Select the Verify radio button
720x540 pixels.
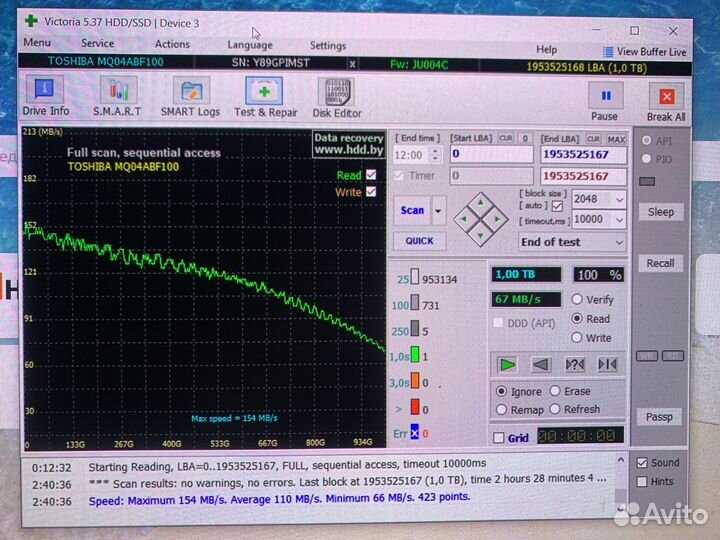[577, 299]
